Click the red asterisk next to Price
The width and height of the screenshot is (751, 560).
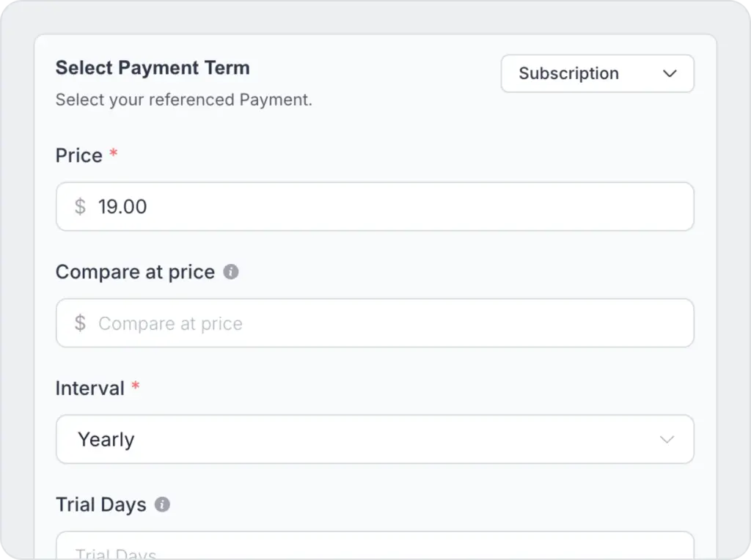[x=114, y=154]
